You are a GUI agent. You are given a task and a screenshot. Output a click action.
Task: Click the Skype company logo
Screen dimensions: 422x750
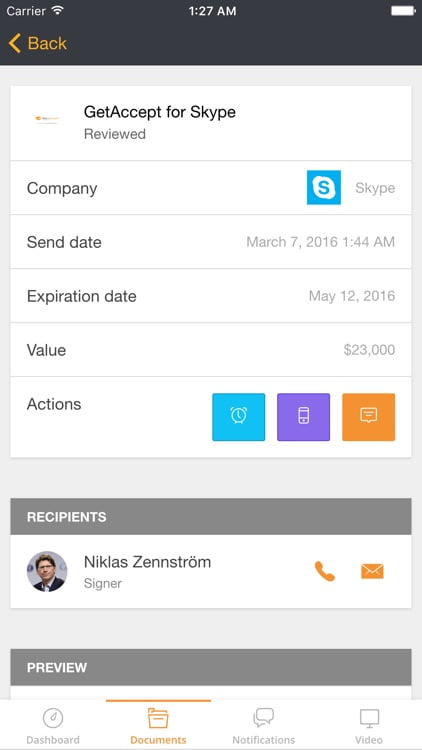324,188
